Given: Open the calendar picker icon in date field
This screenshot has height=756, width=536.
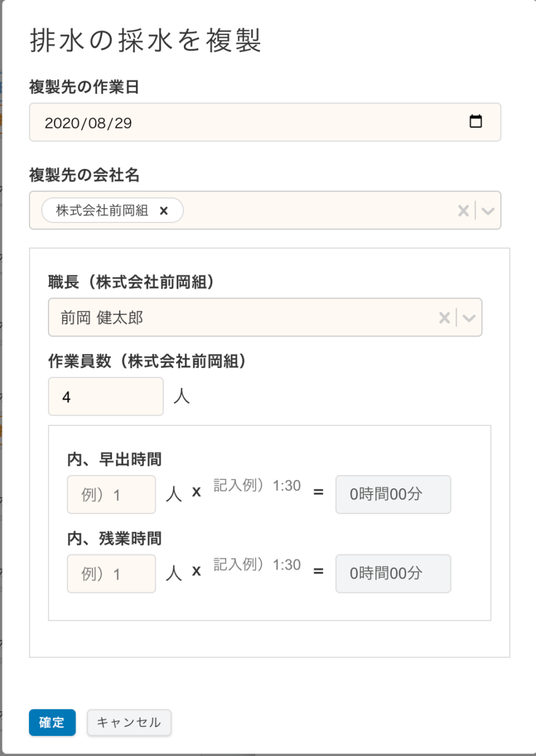Looking at the screenshot, I should 476,122.
